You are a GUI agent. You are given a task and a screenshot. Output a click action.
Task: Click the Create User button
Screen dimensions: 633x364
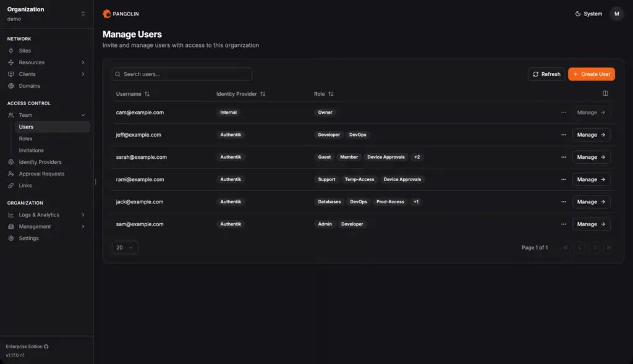[x=591, y=74]
